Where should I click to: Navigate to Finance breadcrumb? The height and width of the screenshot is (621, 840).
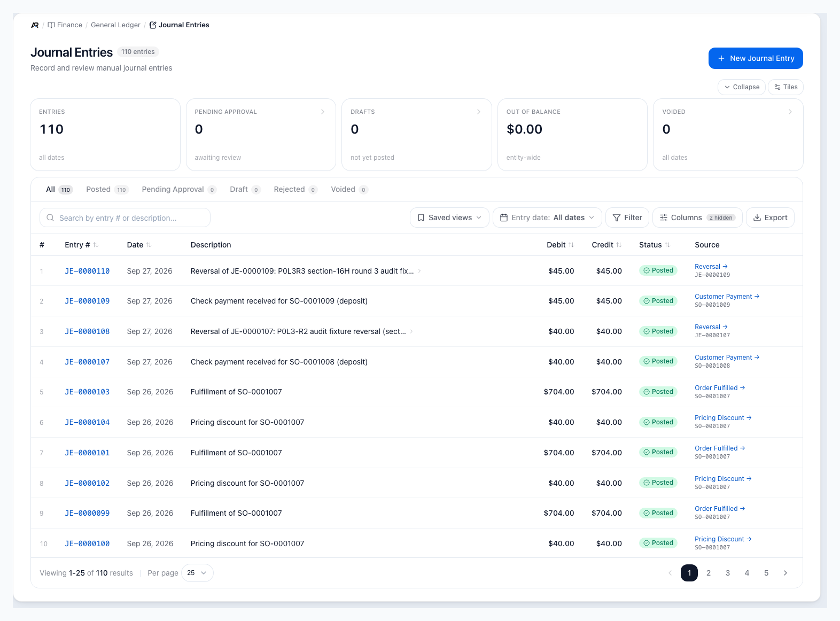coord(65,25)
